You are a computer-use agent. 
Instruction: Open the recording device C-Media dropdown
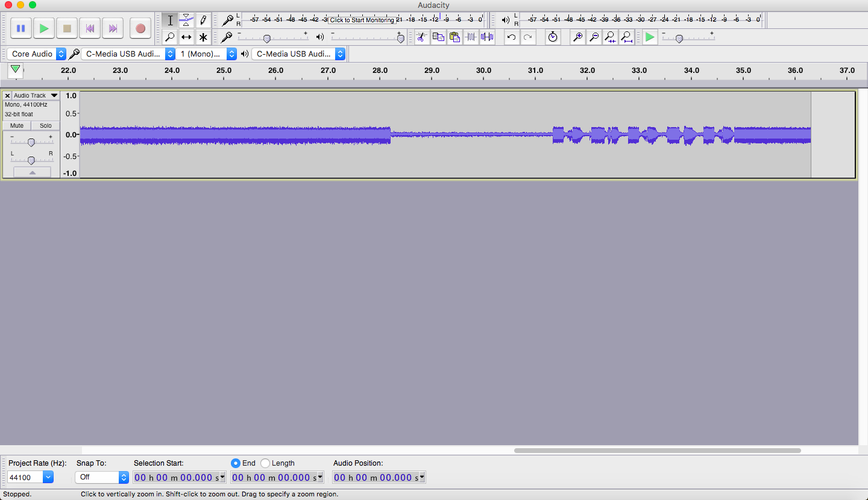point(128,54)
